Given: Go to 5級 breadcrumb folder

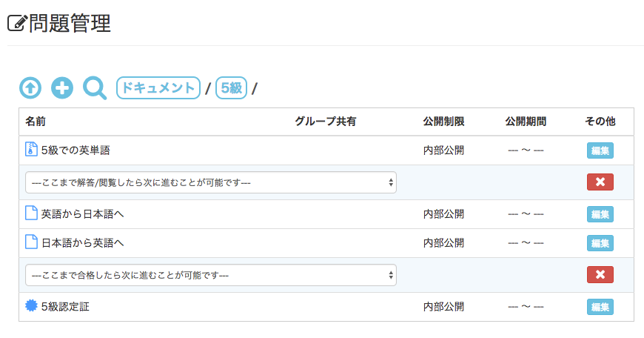Looking at the screenshot, I should coord(231,88).
